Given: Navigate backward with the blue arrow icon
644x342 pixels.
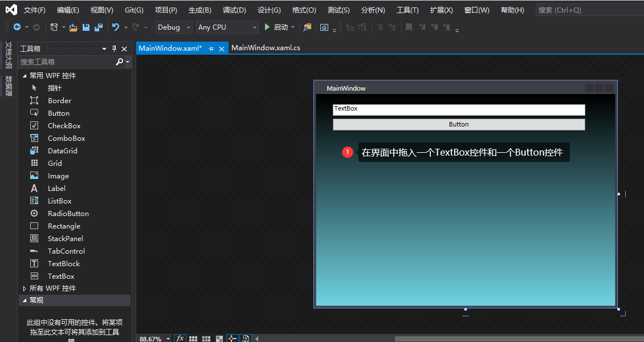Looking at the screenshot, I should [17, 27].
